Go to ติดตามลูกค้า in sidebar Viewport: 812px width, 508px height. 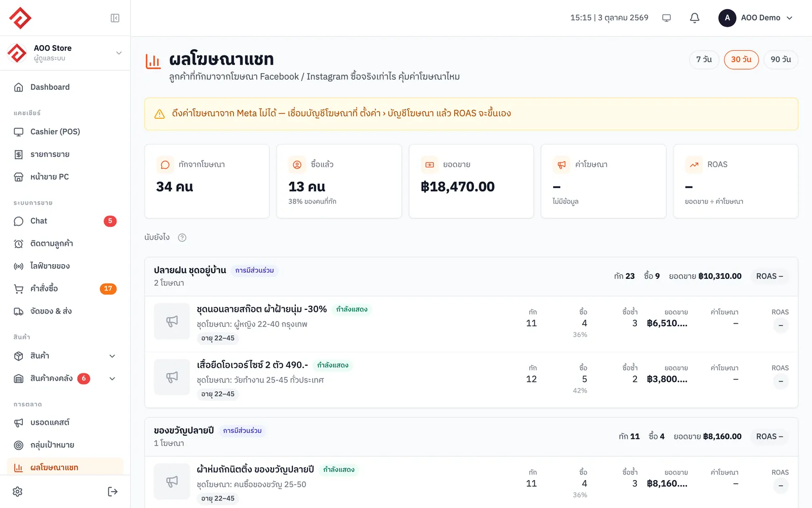click(65, 244)
